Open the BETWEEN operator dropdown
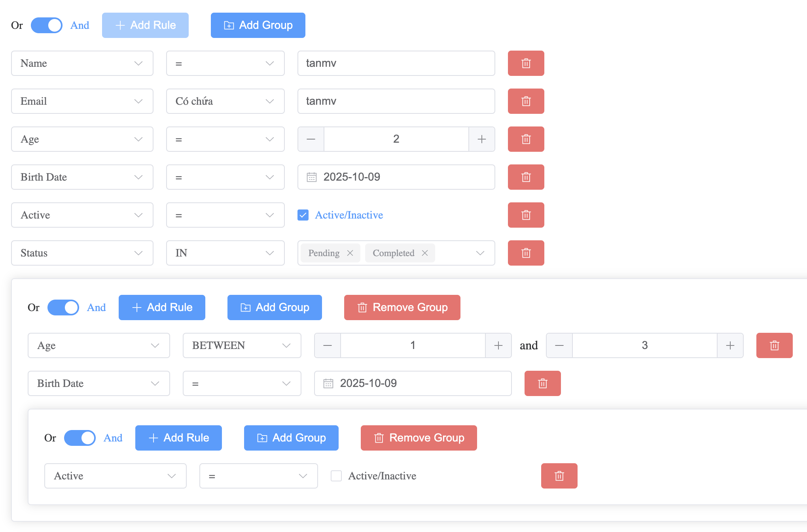The width and height of the screenshot is (807, 532). 242,345
